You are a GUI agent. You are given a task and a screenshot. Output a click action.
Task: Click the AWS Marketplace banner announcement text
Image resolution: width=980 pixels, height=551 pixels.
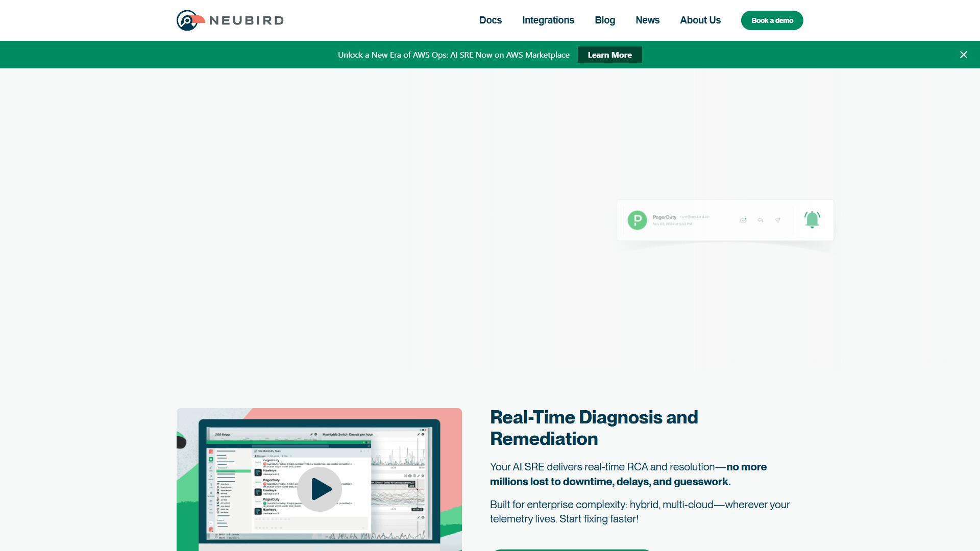(453, 55)
